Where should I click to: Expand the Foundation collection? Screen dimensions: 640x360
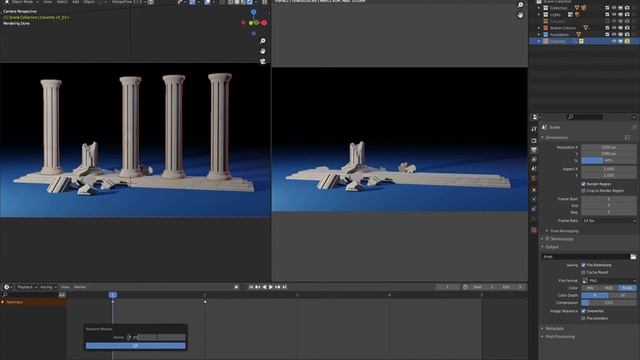coord(539,34)
